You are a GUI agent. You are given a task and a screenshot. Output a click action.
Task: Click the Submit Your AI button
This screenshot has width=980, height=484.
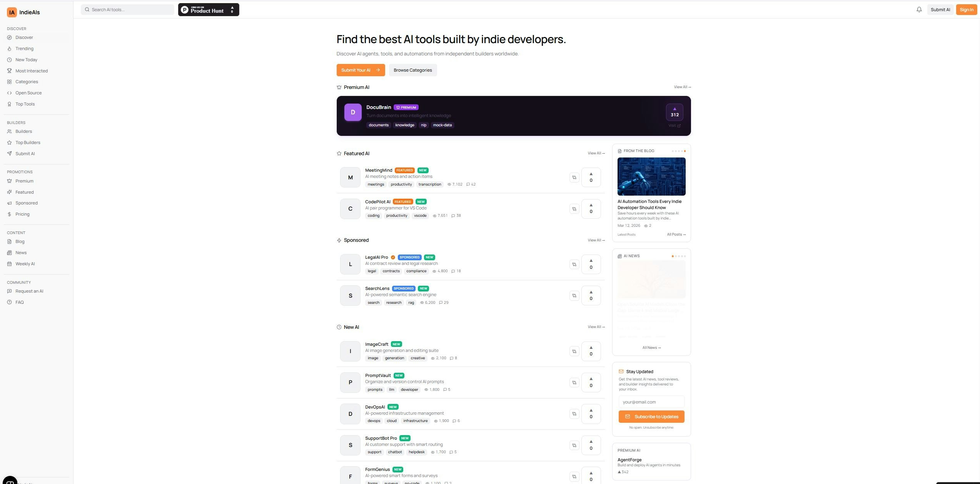click(360, 70)
